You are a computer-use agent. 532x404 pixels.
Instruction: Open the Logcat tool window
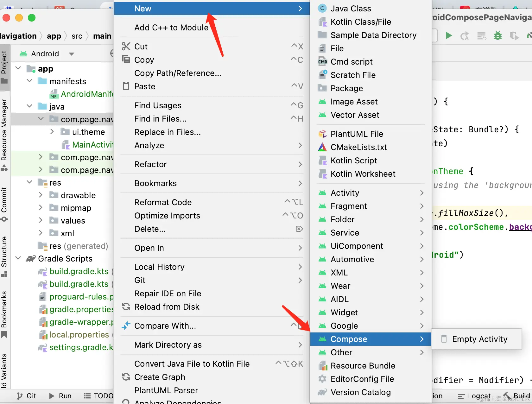pyautogui.click(x=474, y=396)
